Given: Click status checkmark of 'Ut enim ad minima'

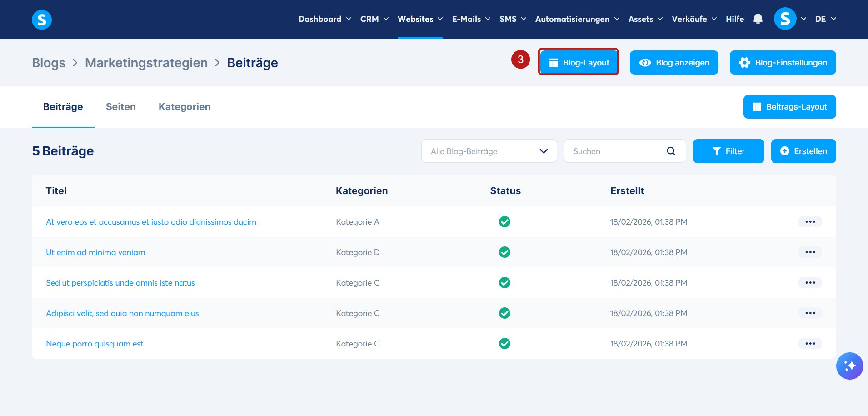Looking at the screenshot, I should (504, 252).
